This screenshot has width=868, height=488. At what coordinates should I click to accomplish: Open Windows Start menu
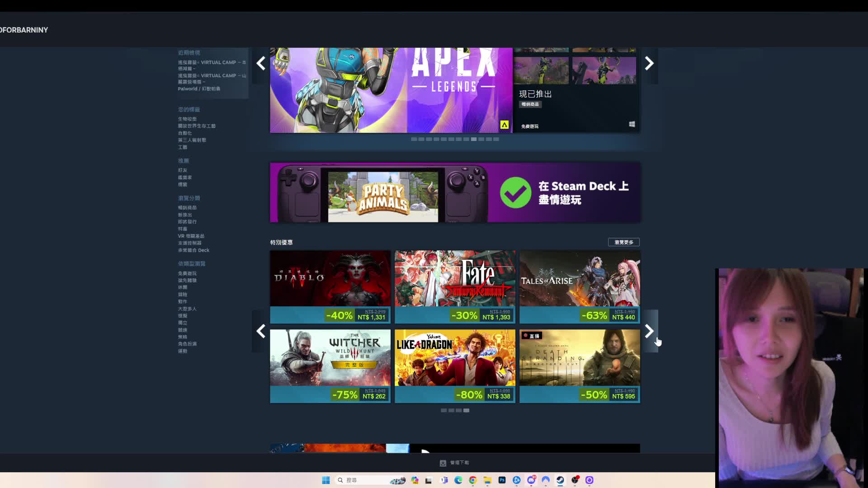[325, 480]
